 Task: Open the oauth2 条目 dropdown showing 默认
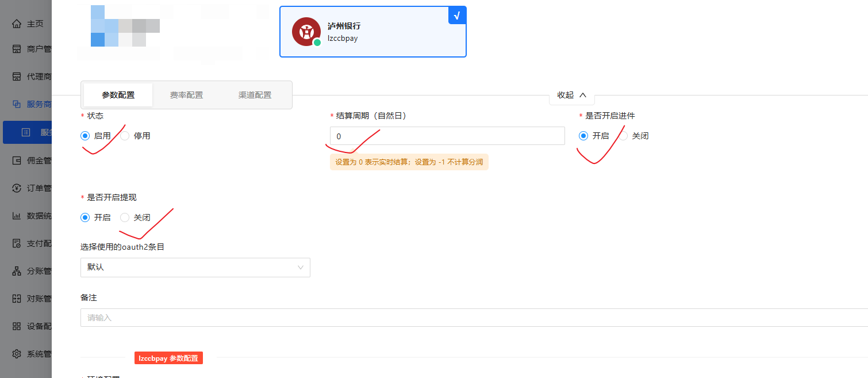(x=195, y=268)
